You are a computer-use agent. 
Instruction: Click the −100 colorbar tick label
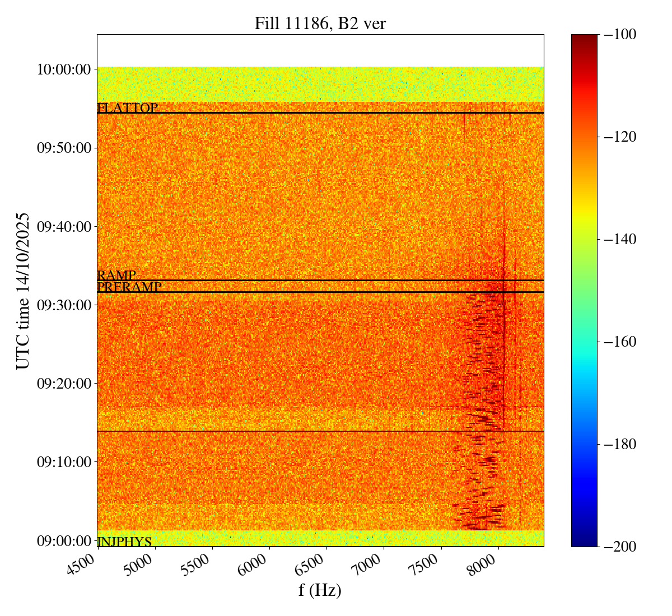[x=619, y=35]
